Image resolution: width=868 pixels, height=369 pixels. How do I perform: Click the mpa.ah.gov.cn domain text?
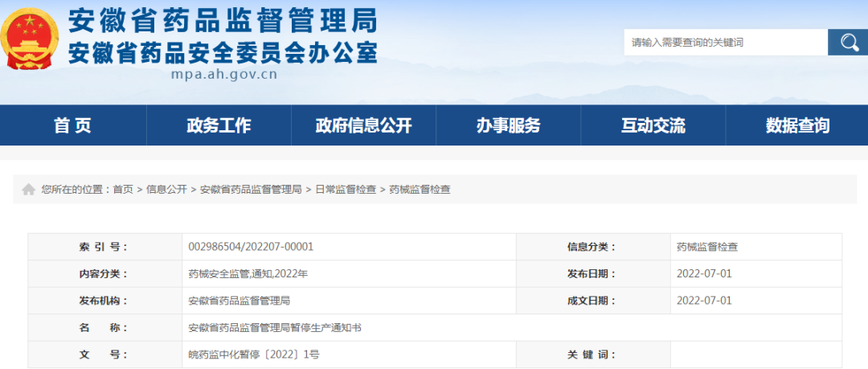pyautogui.click(x=223, y=75)
